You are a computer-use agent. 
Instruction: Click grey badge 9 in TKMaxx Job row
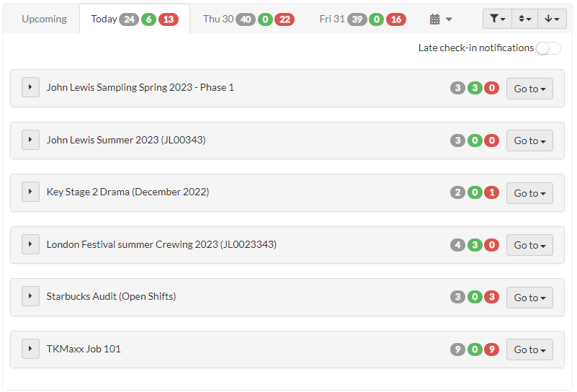(457, 349)
